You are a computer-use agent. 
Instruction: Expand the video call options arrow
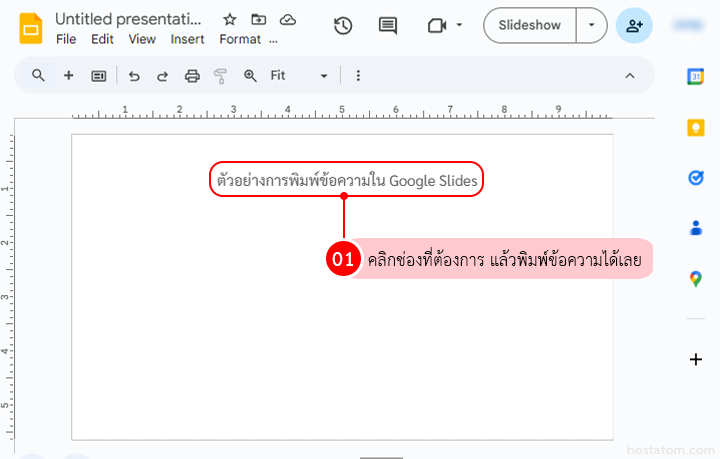[x=459, y=25]
